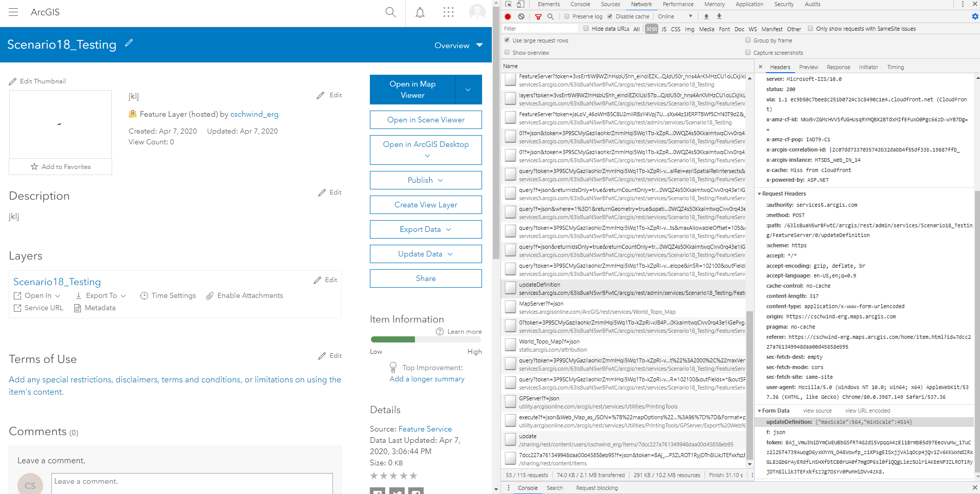The height and width of the screenshot is (494, 980).
Task: Open the user profile avatar menu
Action: point(477,12)
